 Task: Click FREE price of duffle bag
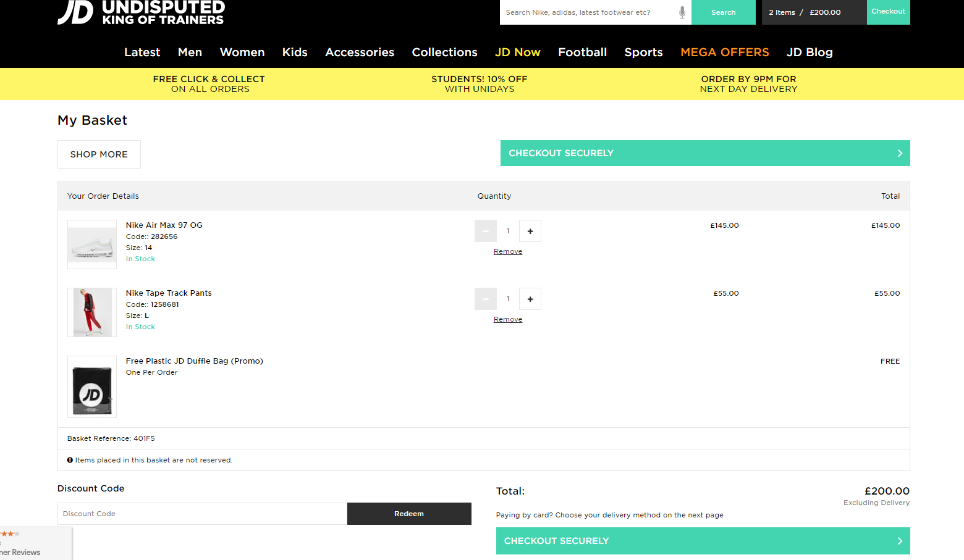pyautogui.click(x=890, y=361)
